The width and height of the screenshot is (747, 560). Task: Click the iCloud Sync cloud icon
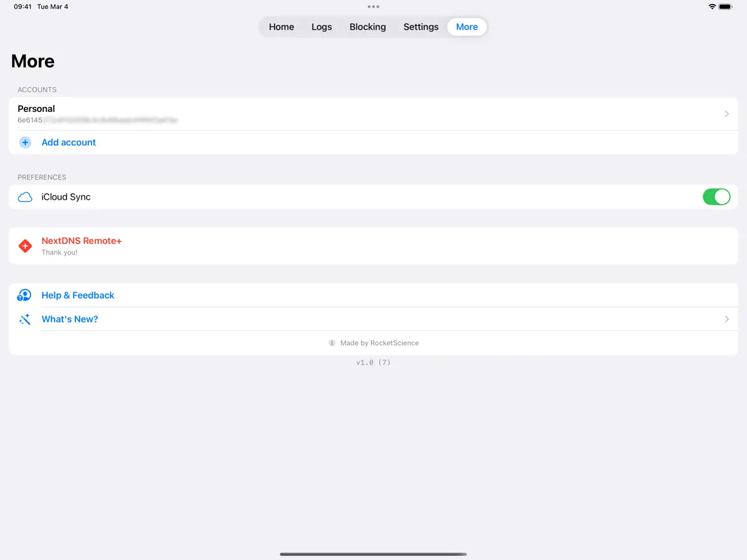(x=25, y=197)
